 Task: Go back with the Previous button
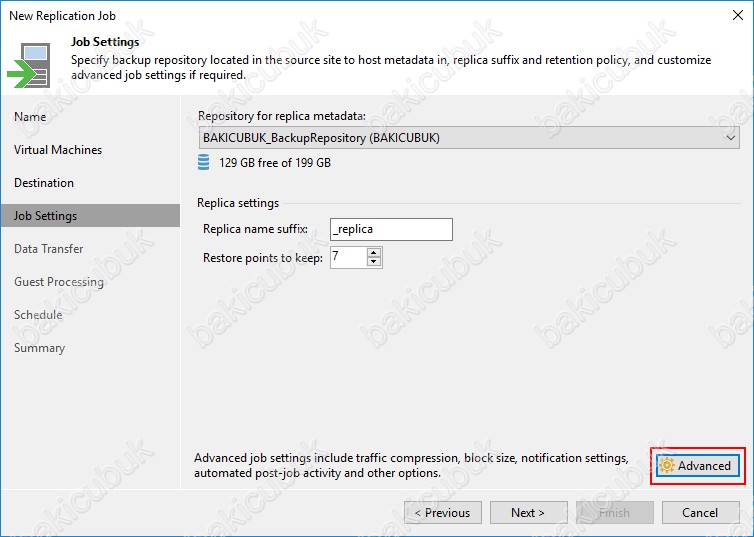pos(442,512)
